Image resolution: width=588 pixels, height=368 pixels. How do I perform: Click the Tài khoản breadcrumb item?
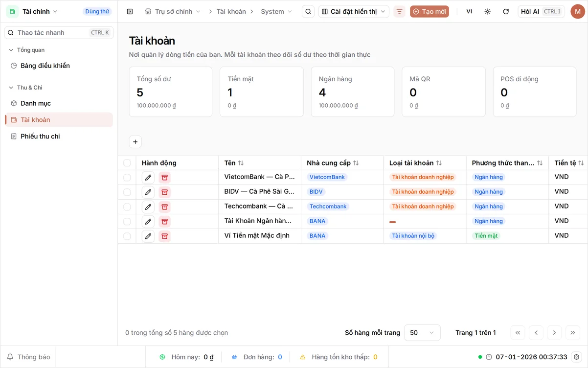tap(231, 11)
